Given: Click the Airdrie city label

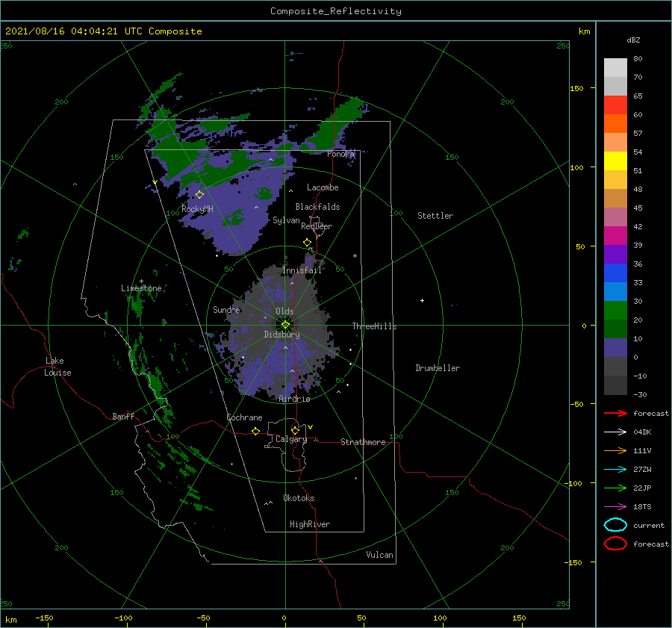Looking at the screenshot, I should click(294, 399).
